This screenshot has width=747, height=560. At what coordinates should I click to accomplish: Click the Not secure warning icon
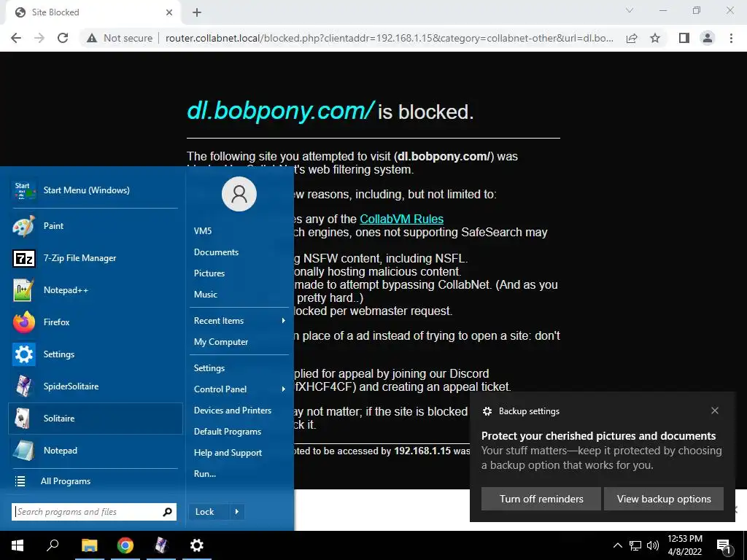pos(92,38)
